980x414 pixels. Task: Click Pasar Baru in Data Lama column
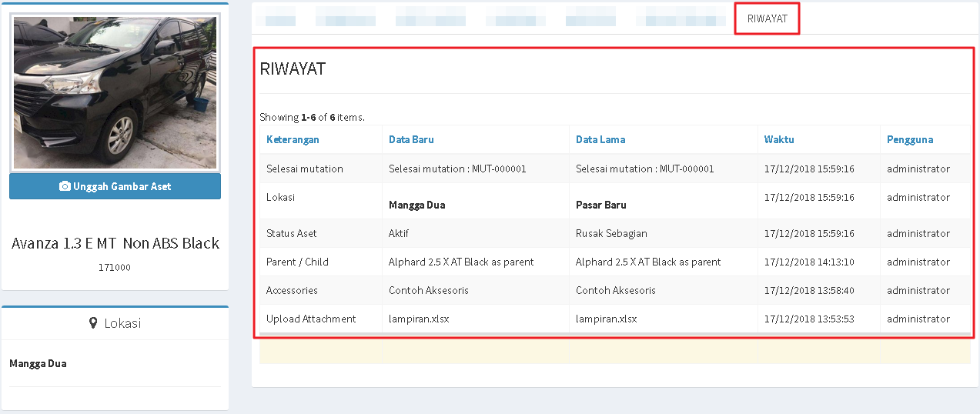pyautogui.click(x=600, y=205)
